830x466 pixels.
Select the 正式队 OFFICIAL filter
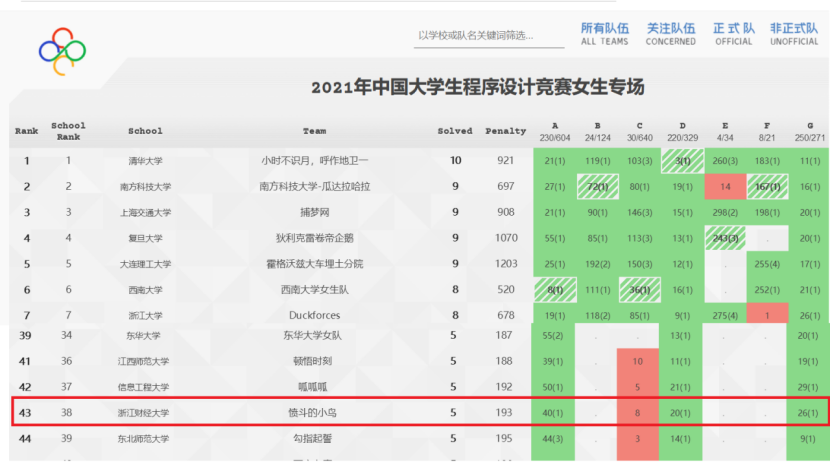point(733,34)
